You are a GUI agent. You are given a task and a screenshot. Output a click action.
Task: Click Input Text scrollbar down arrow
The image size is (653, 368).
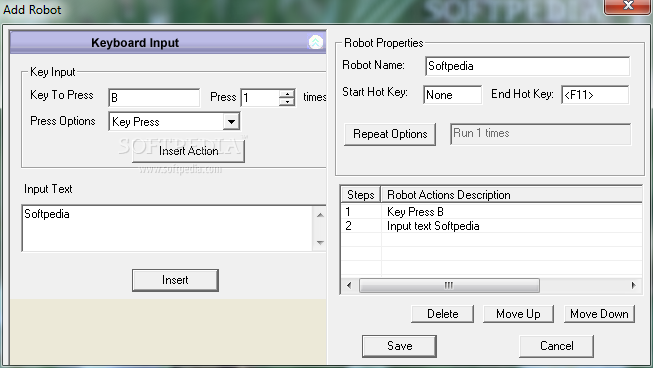click(x=320, y=242)
